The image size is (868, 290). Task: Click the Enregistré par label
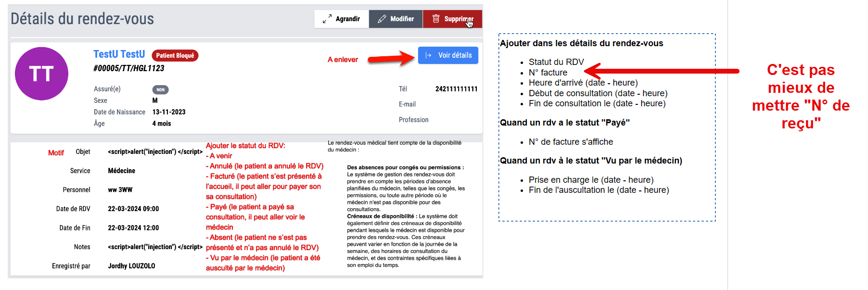click(x=71, y=266)
